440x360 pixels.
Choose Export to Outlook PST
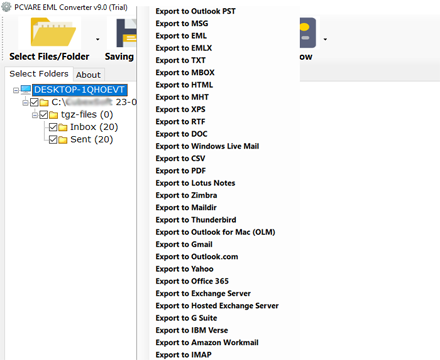[x=195, y=11]
